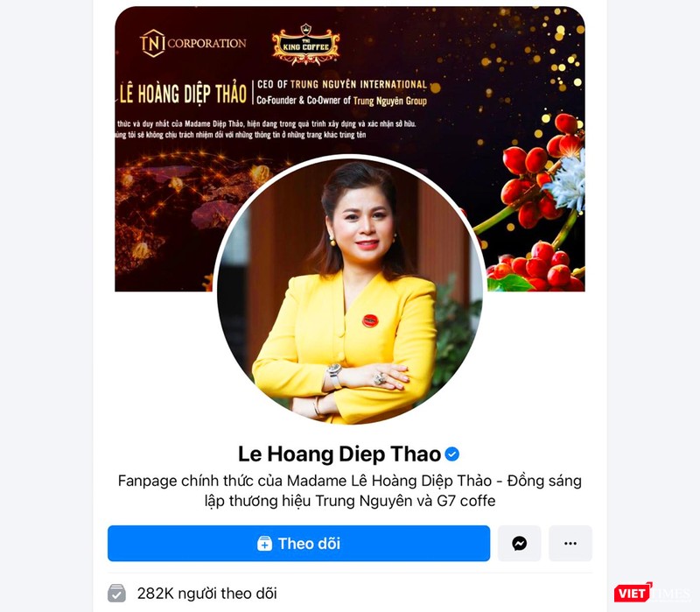The height and width of the screenshot is (612, 700).
Task: Click the Fanpage chính thức description text
Action: coord(349,490)
